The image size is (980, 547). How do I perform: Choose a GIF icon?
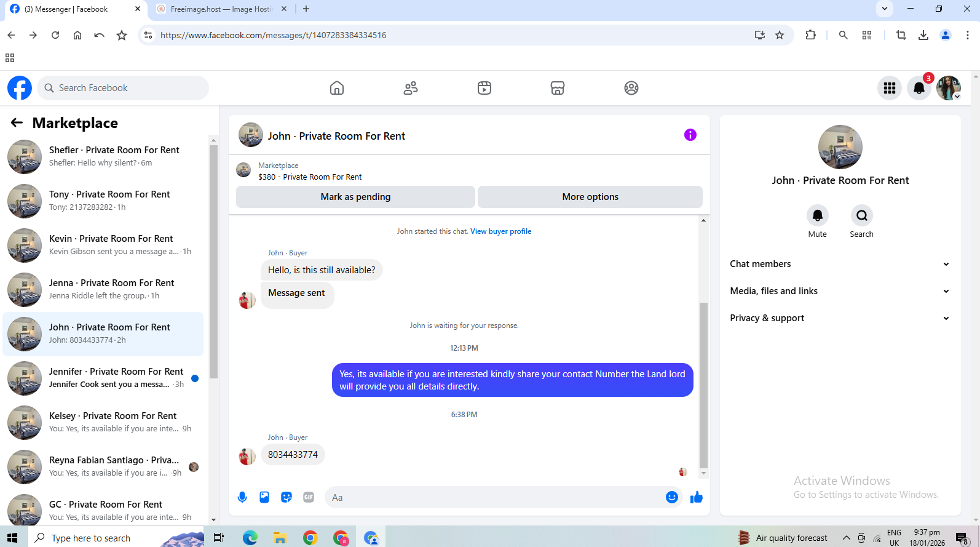click(x=309, y=497)
